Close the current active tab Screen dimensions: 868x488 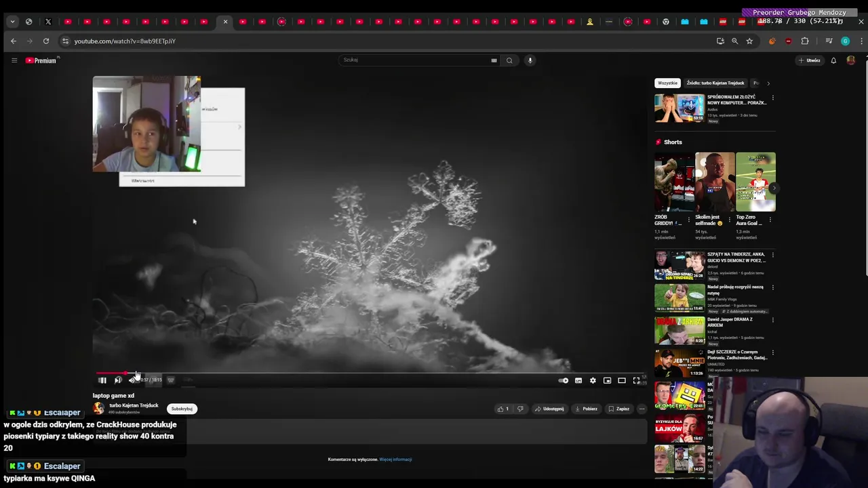click(x=225, y=22)
